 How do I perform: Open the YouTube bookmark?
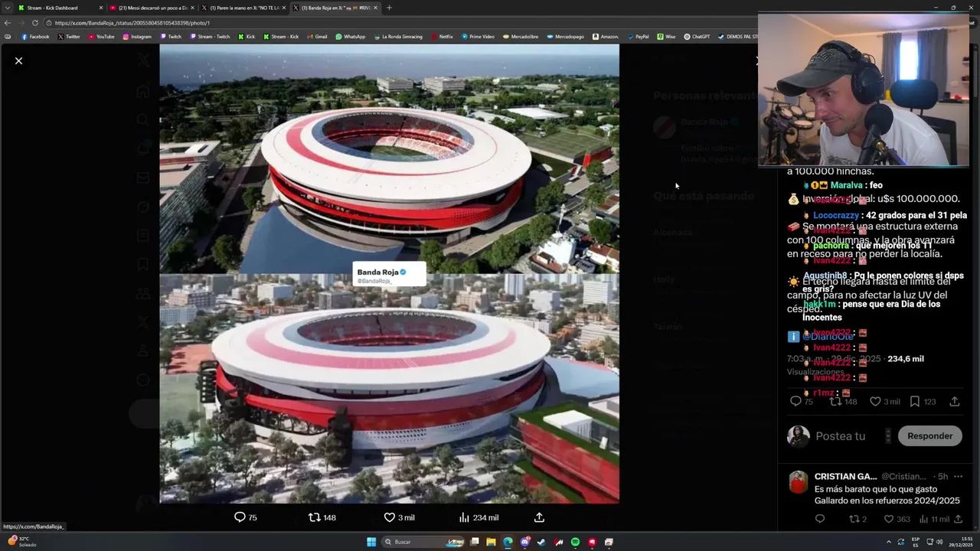[100, 37]
